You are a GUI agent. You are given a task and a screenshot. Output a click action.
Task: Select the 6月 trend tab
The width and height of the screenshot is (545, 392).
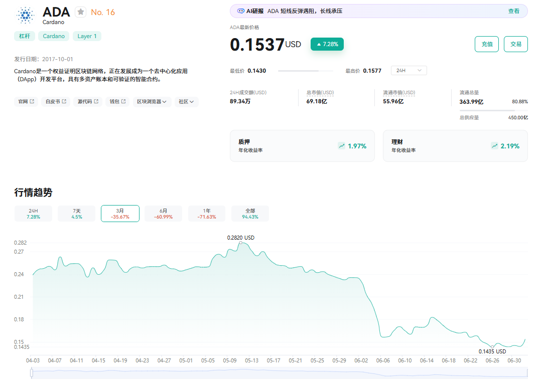[164, 214]
